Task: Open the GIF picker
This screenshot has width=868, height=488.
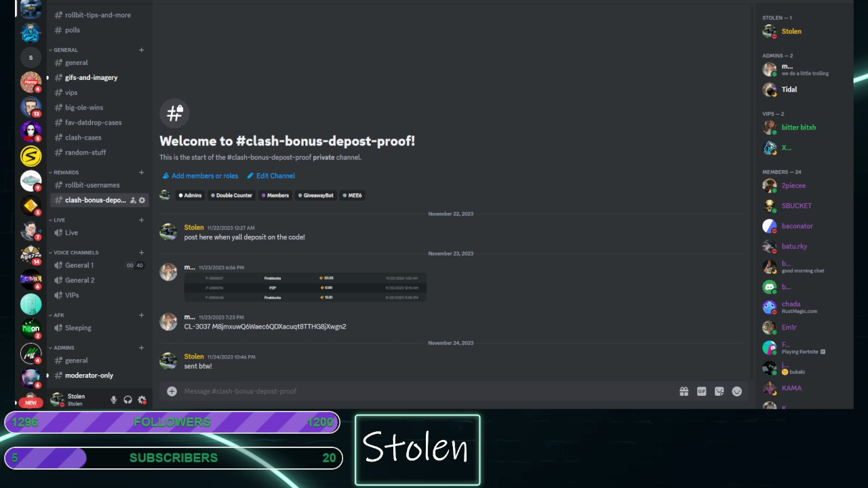Action: coord(702,391)
